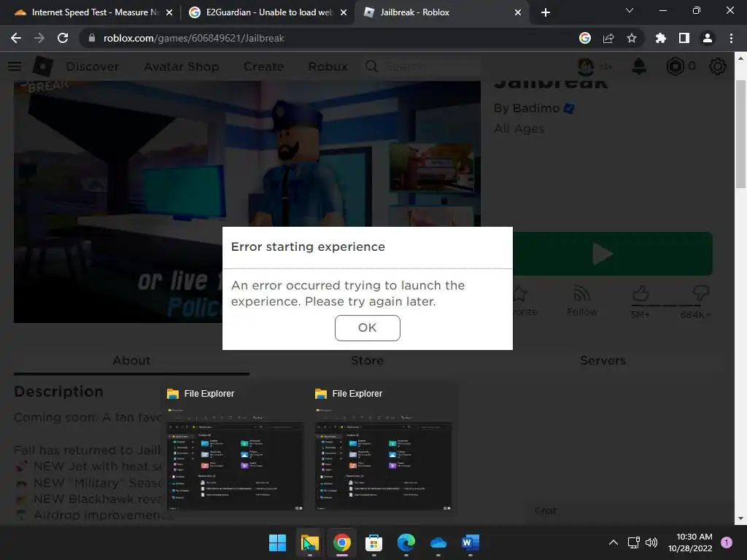Open Microsoft Edge from taskbar

(x=406, y=542)
